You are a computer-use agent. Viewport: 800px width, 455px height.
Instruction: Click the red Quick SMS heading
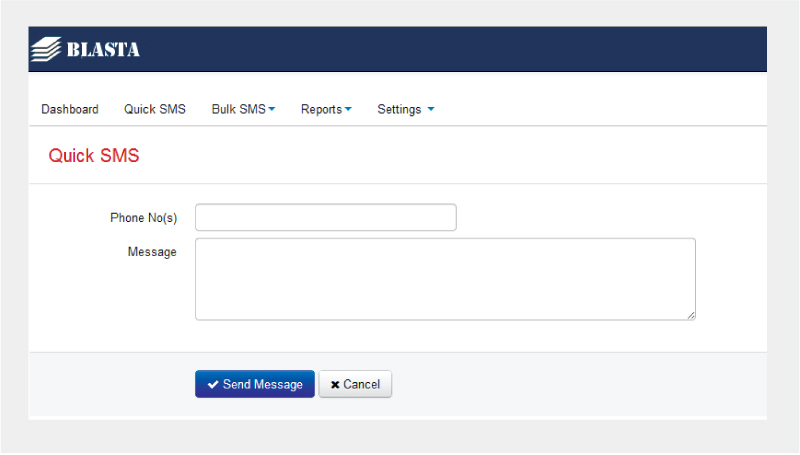(x=94, y=156)
